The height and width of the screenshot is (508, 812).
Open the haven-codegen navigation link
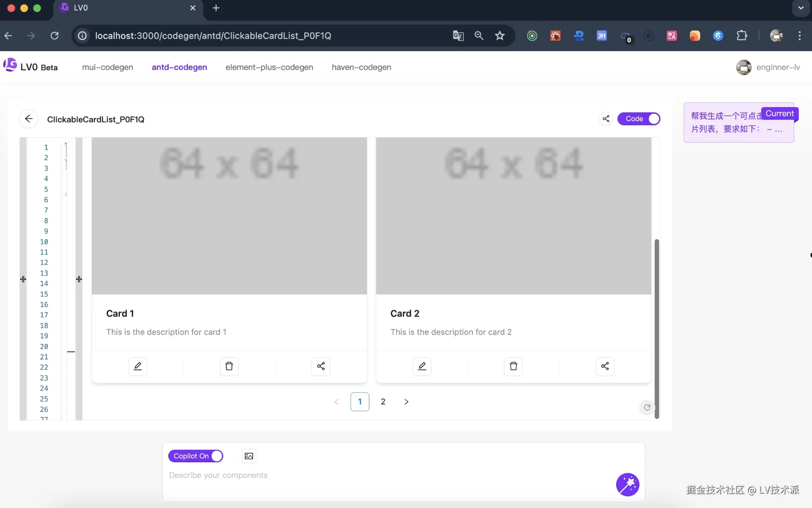[x=361, y=67]
